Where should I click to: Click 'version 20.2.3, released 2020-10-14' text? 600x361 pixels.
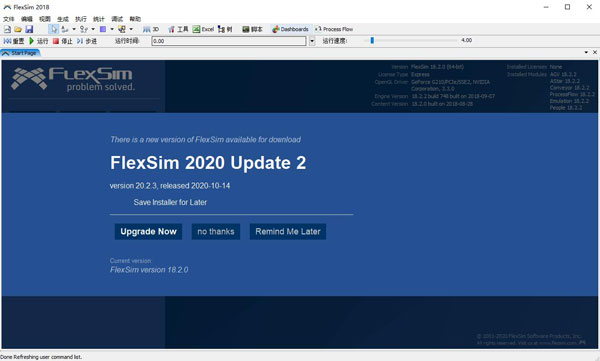point(170,186)
